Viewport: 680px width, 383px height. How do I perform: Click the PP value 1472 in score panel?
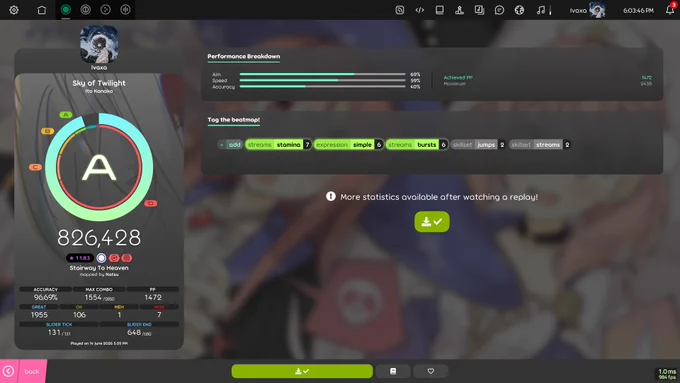pyautogui.click(x=153, y=298)
